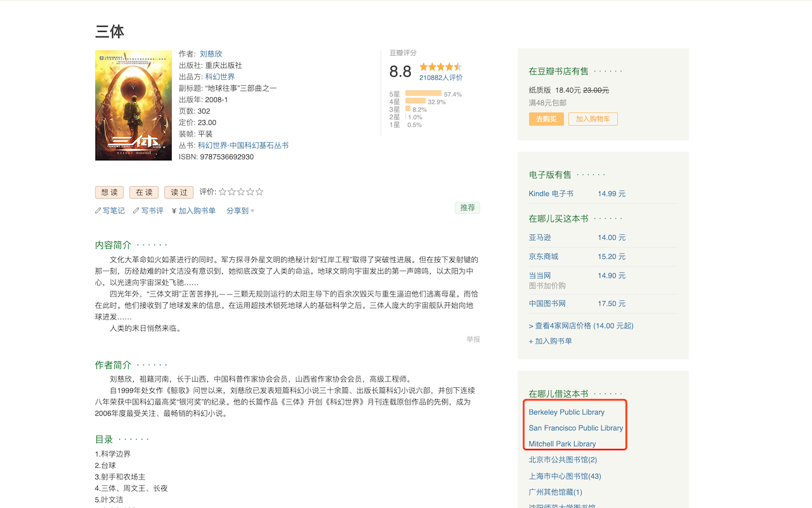Click the 去购买 button
The height and width of the screenshot is (508, 812).
pos(546,119)
